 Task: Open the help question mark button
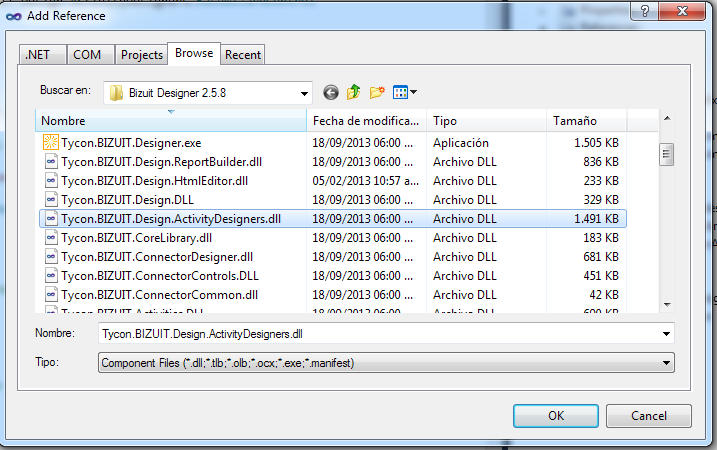click(645, 11)
